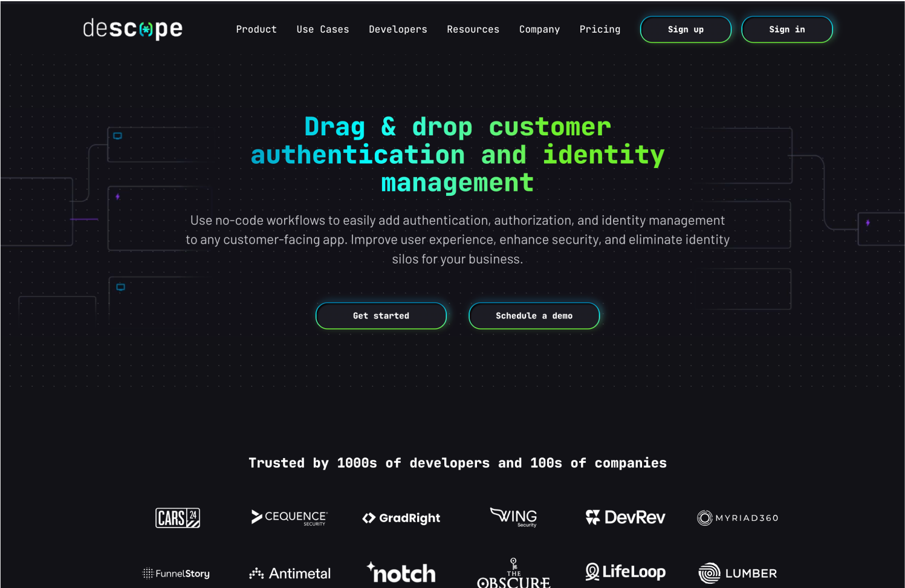Click the LifeLoop logo
Image resolution: width=905 pixels, height=588 pixels.
click(x=625, y=572)
